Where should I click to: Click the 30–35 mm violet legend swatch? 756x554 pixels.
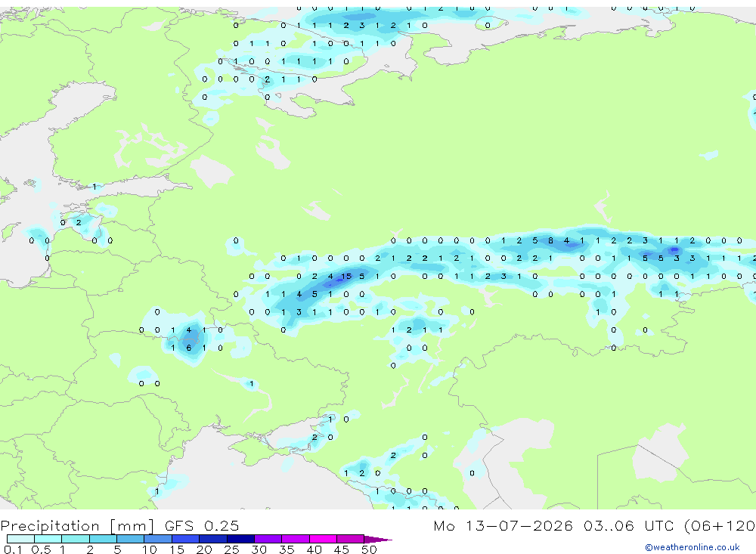coord(268,539)
